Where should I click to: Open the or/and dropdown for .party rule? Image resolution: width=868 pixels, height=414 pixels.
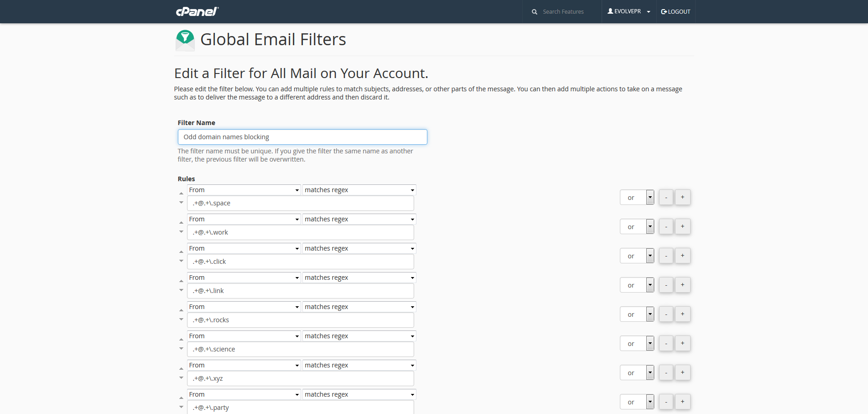637,402
